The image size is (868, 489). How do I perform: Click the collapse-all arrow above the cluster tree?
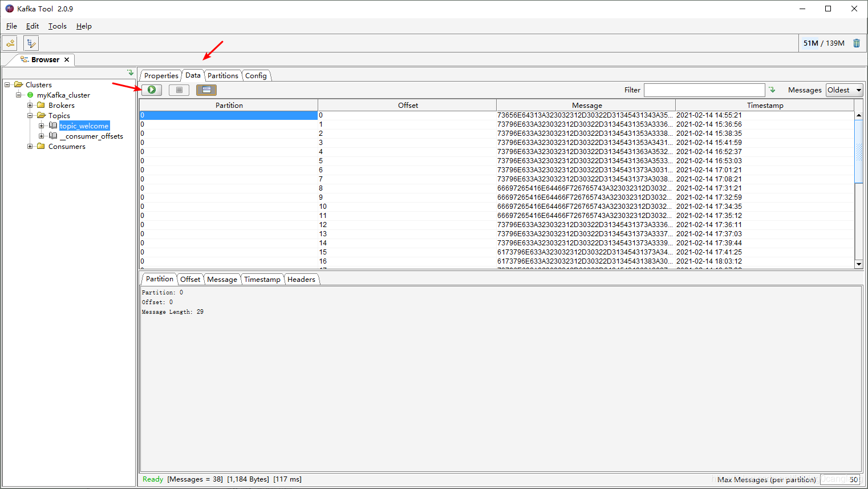[x=129, y=74]
